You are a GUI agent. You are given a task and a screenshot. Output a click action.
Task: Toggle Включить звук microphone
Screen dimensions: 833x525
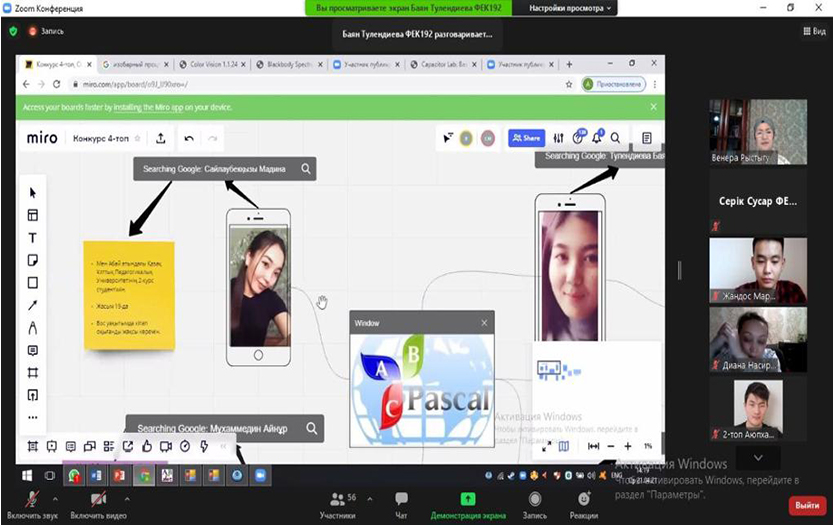(x=32, y=505)
